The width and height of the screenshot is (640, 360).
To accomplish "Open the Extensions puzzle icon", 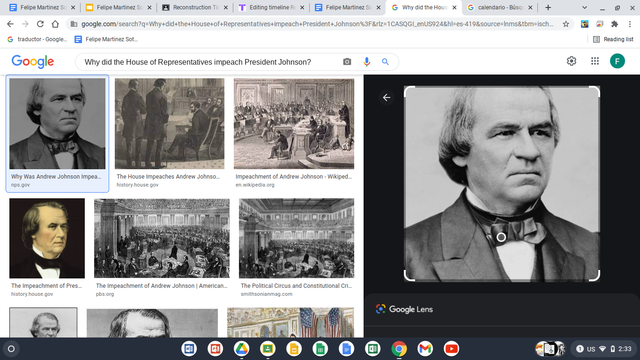I will [614, 24].
